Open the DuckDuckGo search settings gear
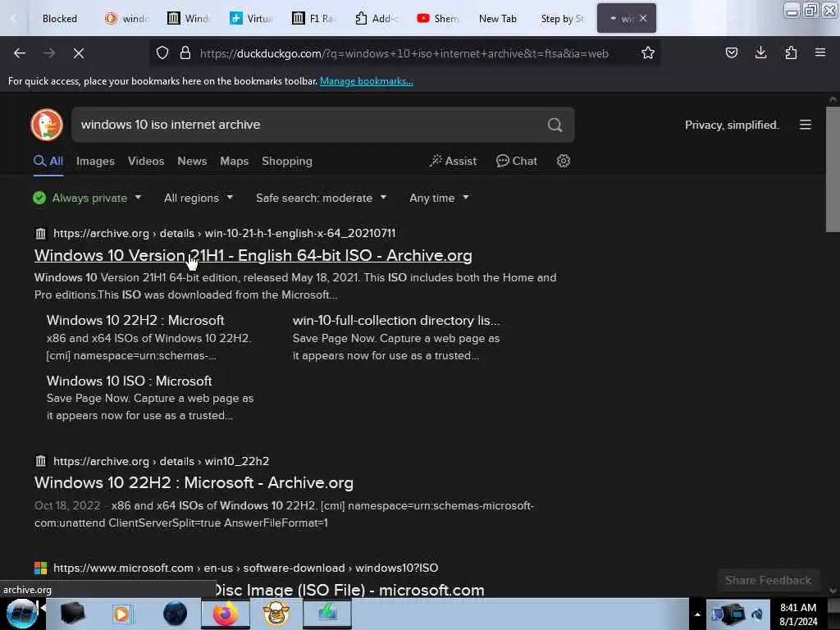 [563, 161]
